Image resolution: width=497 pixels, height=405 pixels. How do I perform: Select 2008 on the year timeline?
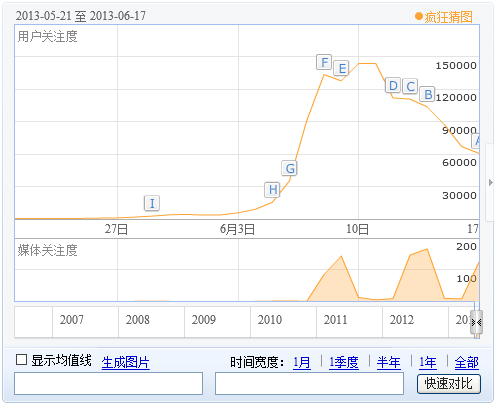point(138,320)
